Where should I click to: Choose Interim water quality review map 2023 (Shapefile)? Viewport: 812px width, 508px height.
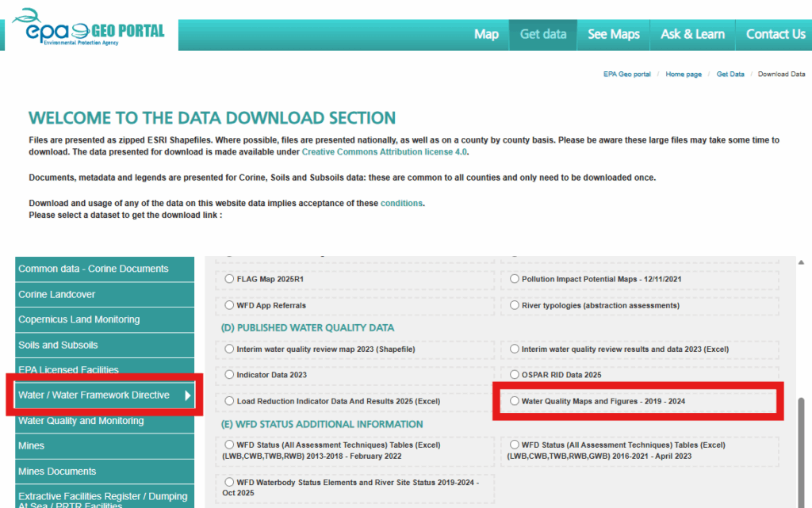click(x=231, y=350)
